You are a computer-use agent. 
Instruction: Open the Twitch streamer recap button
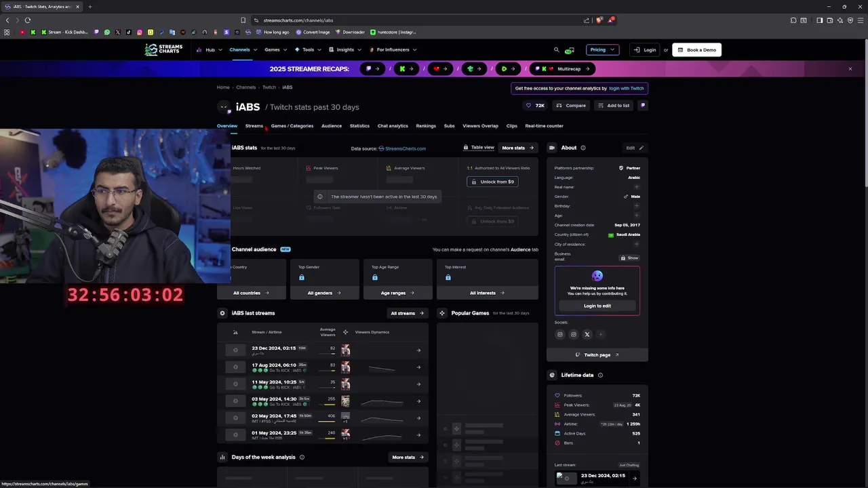[372, 68]
